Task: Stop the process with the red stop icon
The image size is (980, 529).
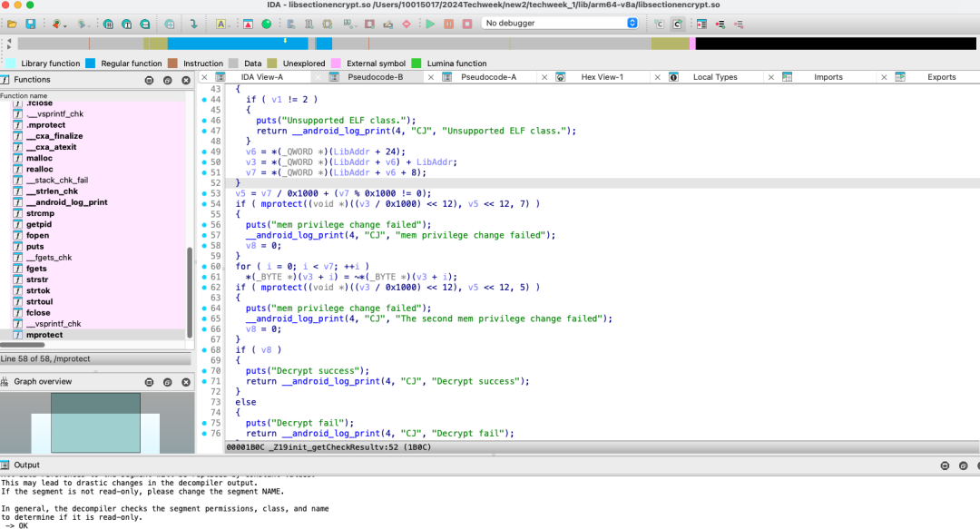Action: click(x=467, y=24)
